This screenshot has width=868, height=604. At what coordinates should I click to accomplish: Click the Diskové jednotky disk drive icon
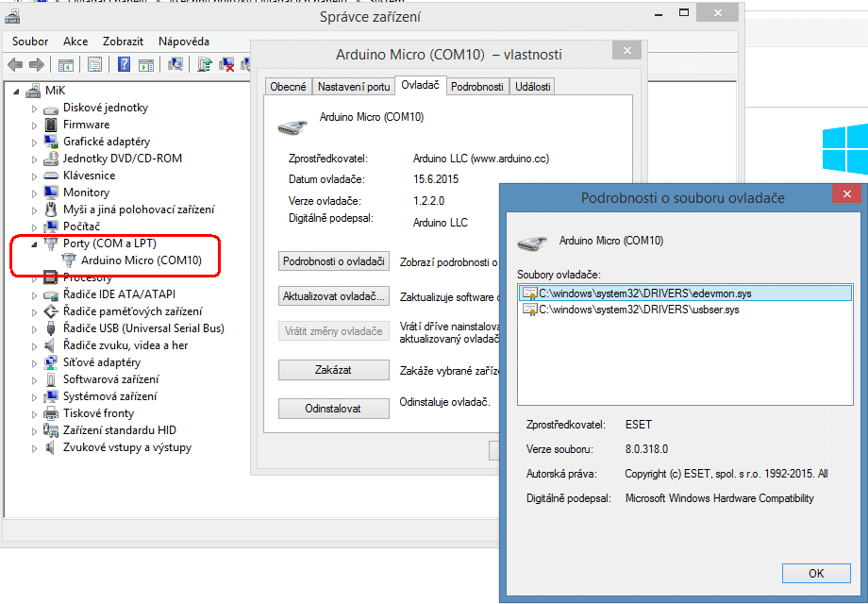51,109
